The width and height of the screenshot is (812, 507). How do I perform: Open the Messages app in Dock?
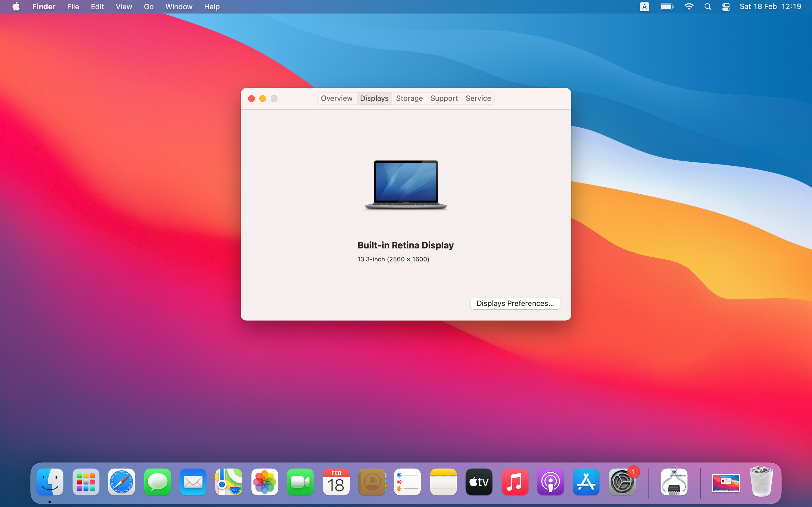tap(157, 482)
